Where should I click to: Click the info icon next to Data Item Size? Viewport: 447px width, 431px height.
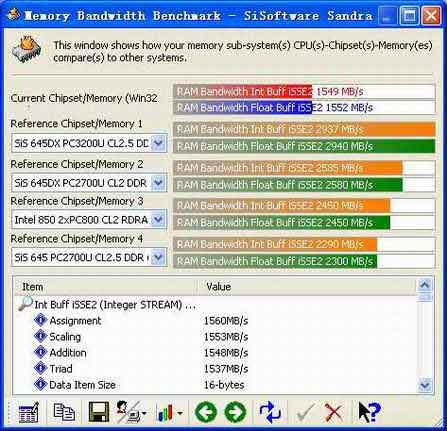click(41, 384)
